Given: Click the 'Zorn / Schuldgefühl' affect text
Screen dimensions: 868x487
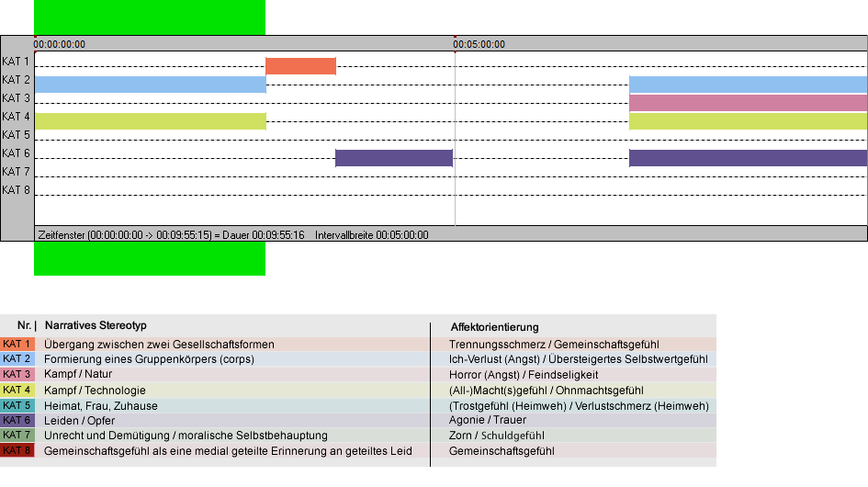Looking at the screenshot, I should click(x=497, y=436).
